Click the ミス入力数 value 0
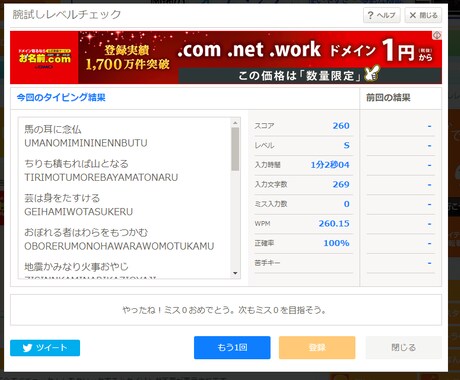The height and width of the screenshot is (380, 460). tap(347, 204)
